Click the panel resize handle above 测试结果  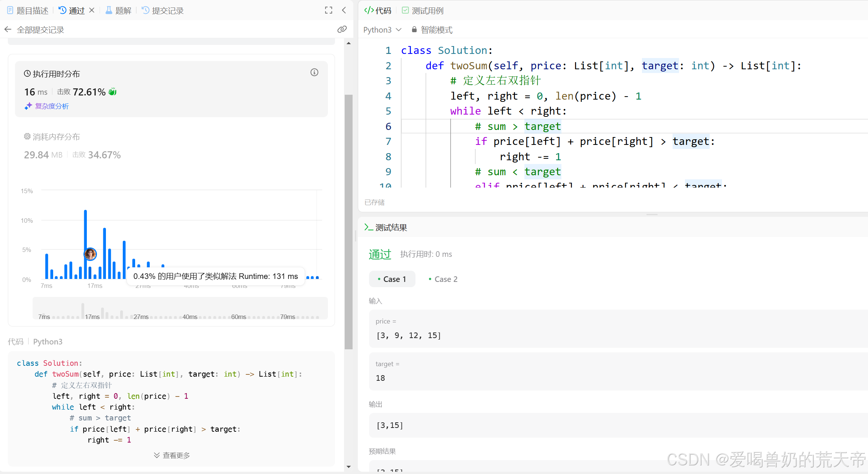pos(652,215)
